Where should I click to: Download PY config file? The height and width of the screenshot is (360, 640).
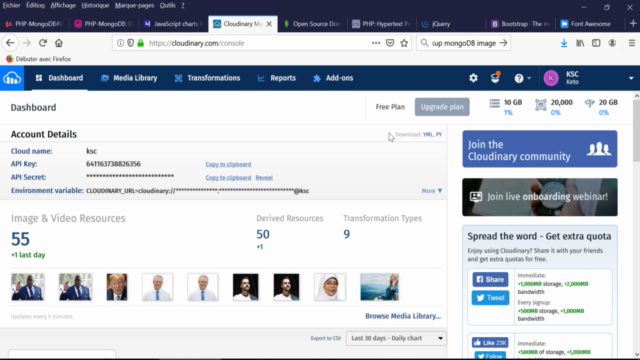pyautogui.click(x=439, y=134)
